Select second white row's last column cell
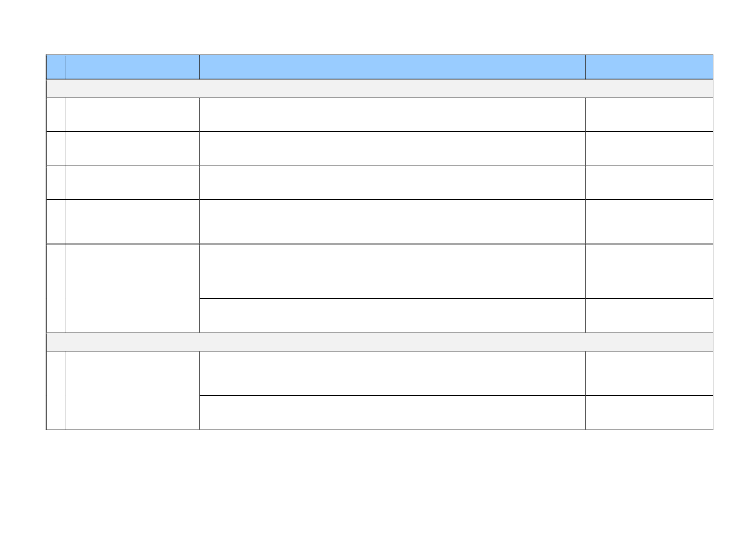This screenshot has width=756, height=535. coord(649,149)
